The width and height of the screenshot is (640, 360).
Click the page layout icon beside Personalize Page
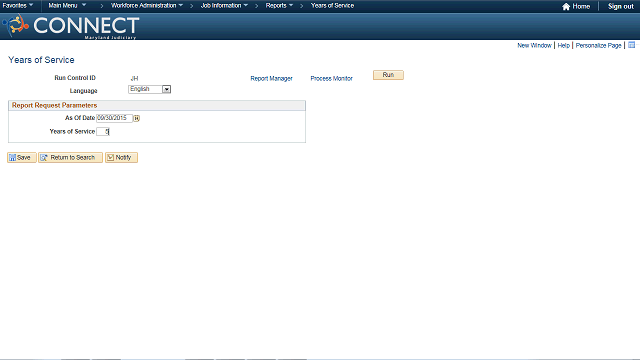tap(631, 45)
